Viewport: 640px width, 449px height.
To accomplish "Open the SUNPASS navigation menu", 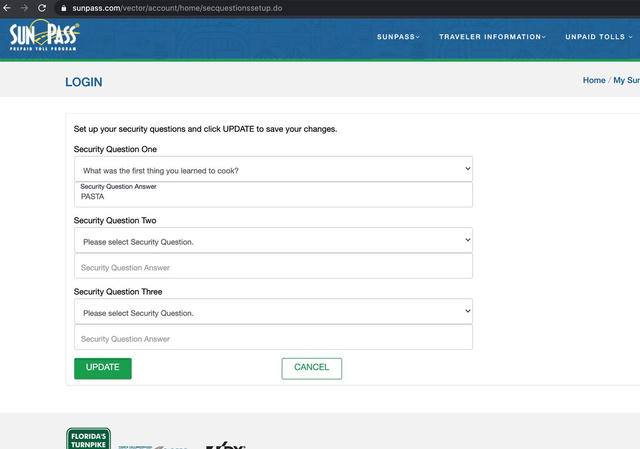I will click(398, 37).
